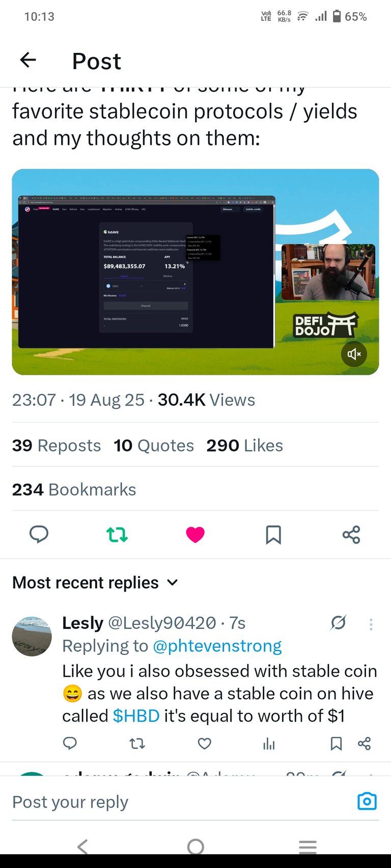View analytics bars on Lesly's reply
Screen dimensions: 391x868
269,744
